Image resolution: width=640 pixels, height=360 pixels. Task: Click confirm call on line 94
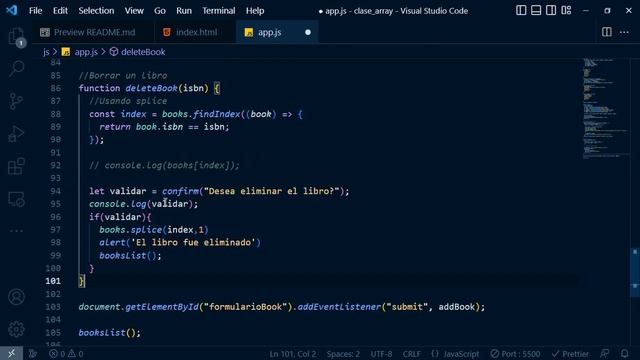pyautogui.click(x=180, y=191)
